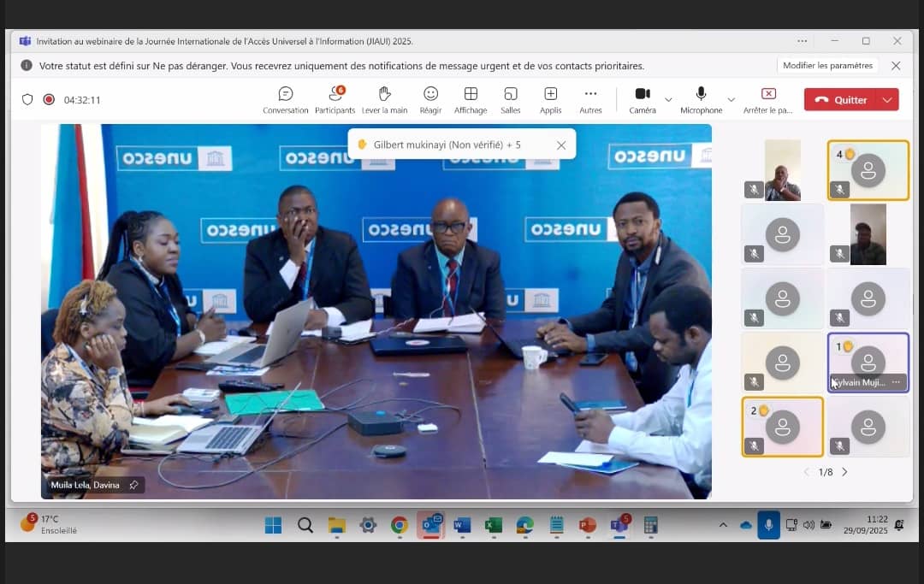Toggle the Microphone mute

click(701, 99)
